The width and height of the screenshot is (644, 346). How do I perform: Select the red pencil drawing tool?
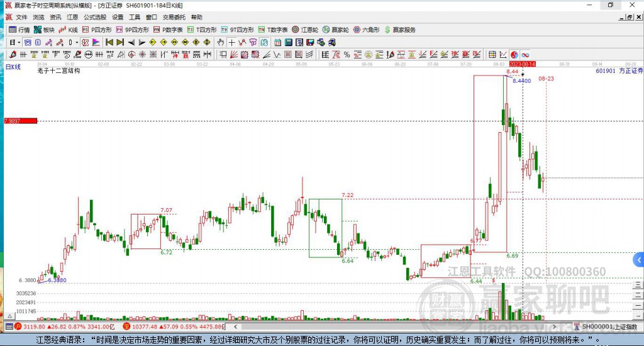point(13,55)
